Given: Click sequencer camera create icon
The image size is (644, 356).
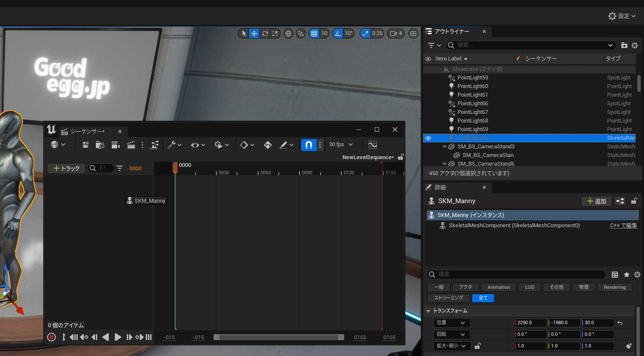Looking at the screenshot, I should tap(115, 145).
